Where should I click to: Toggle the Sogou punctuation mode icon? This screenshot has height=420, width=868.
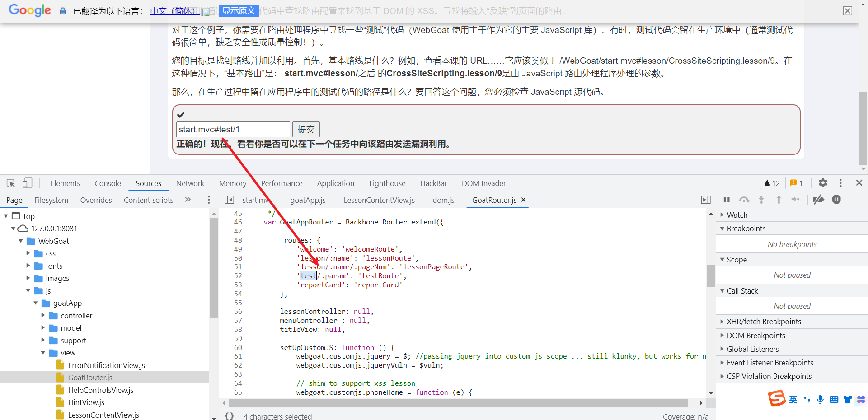point(807,399)
